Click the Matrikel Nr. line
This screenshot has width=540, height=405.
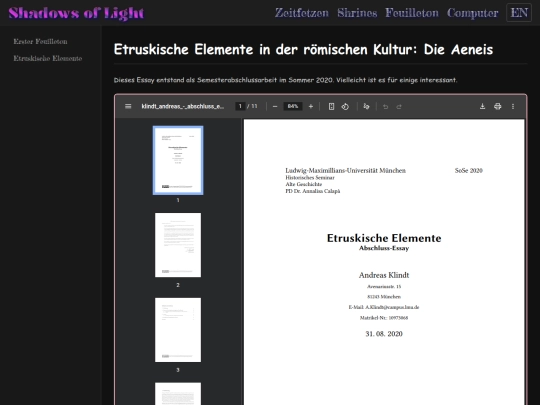coord(384,318)
